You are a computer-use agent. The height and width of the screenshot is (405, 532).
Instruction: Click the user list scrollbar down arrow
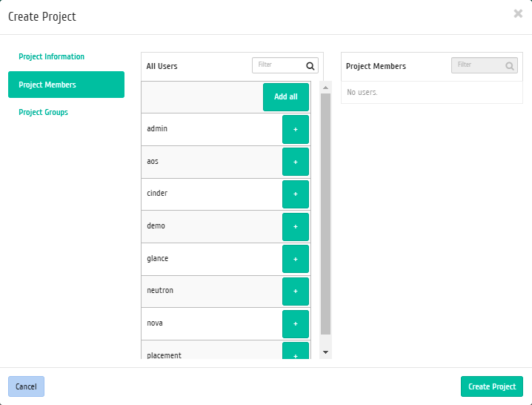tap(326, 352)
